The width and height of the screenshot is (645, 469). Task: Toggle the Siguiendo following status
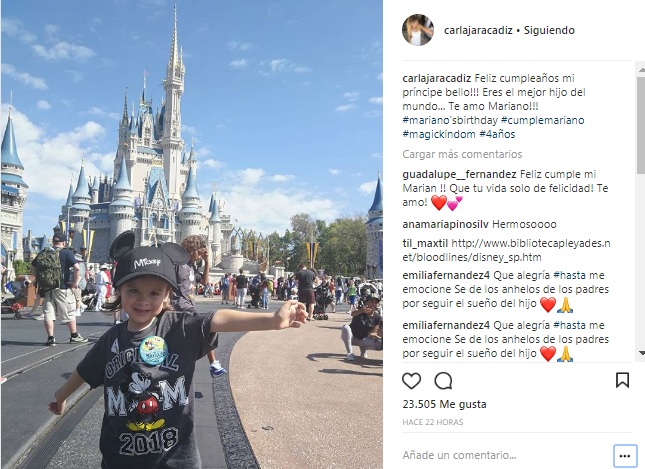(549, 30)
